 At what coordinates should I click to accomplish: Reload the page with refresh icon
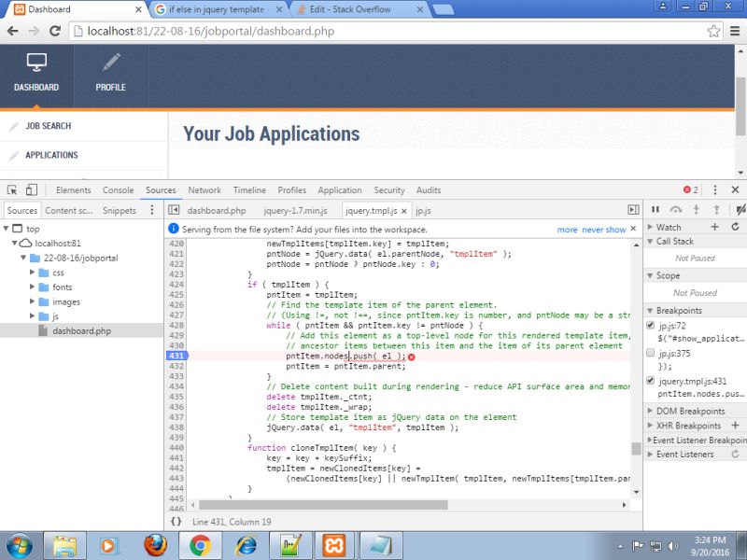[55, 31]
